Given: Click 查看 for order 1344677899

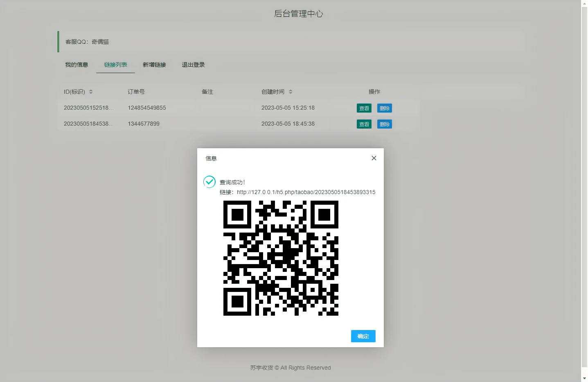Looking at the screenshot, I should (364, 124).
